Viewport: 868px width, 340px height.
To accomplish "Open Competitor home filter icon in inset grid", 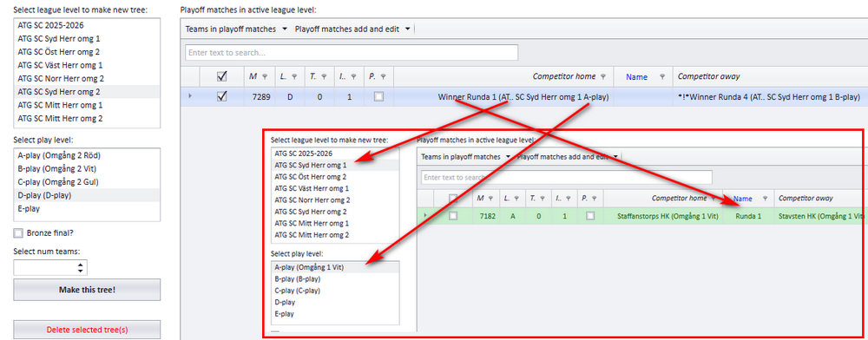I will coord(714,199).
